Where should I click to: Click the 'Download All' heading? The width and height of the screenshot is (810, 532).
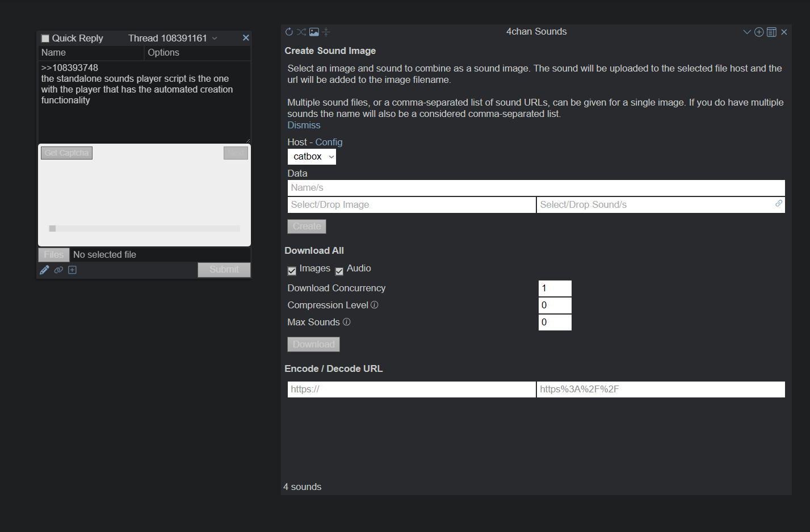coord(314,250)
